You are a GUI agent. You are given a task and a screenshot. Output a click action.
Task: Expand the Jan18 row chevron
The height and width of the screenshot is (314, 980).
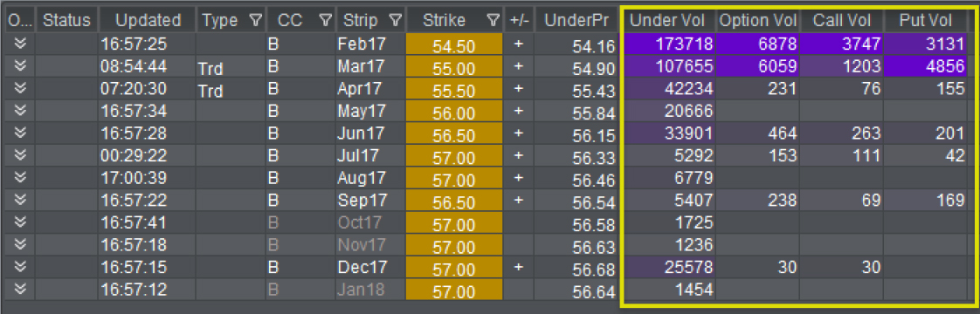pos(20,289)
